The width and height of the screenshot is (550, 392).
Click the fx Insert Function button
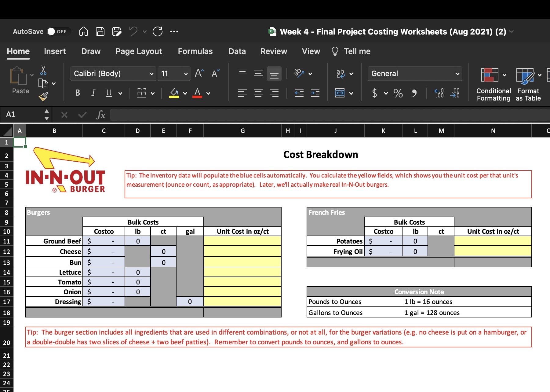100,115
